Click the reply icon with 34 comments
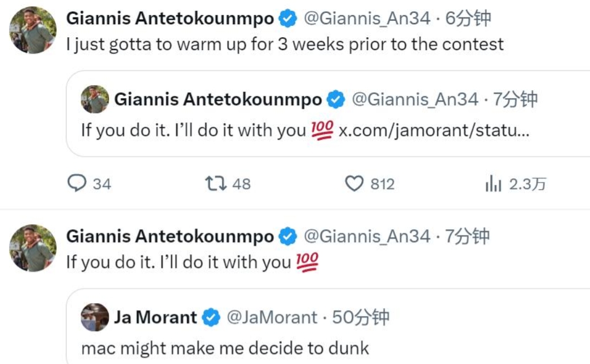Viewport: 590px width, 364px height. 76,184
